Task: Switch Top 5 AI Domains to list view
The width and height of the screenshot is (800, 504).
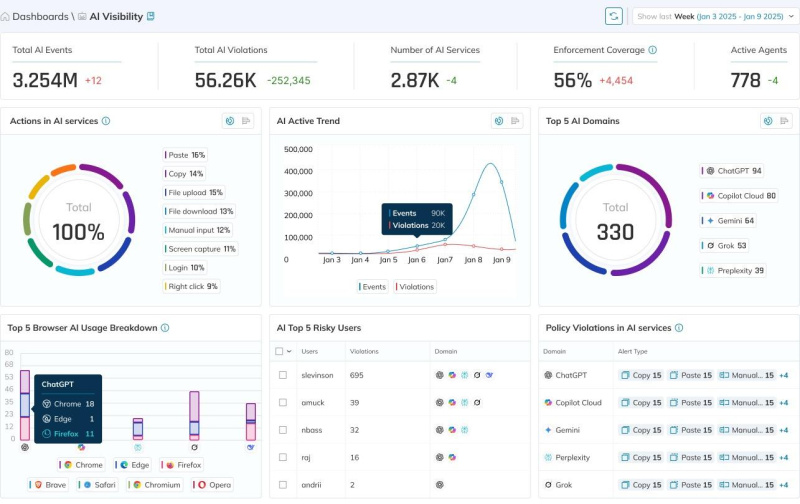Action: [x=784, y=121]
